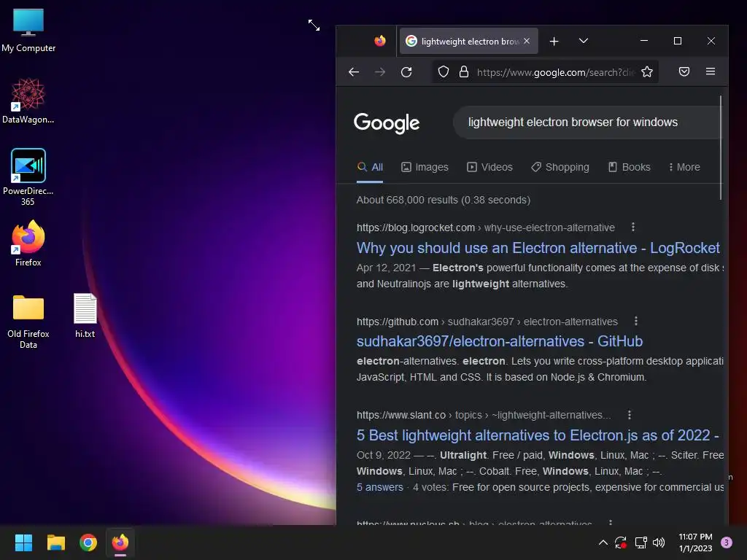The height and width of the screenshot is (560, 747).
Task: Open sudhakar3697 electron-alternatives GitHub link
Action: [x=499, y=341]
